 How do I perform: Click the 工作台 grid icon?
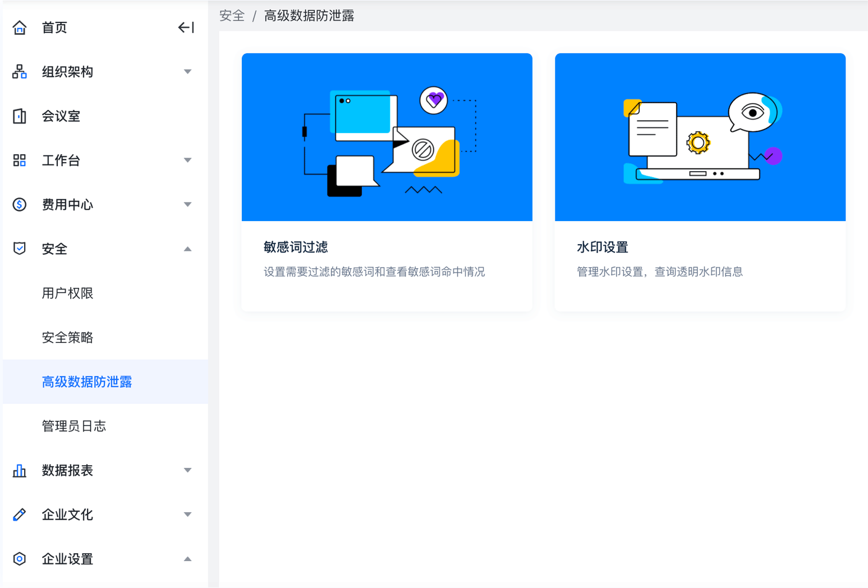click(20, 160)
